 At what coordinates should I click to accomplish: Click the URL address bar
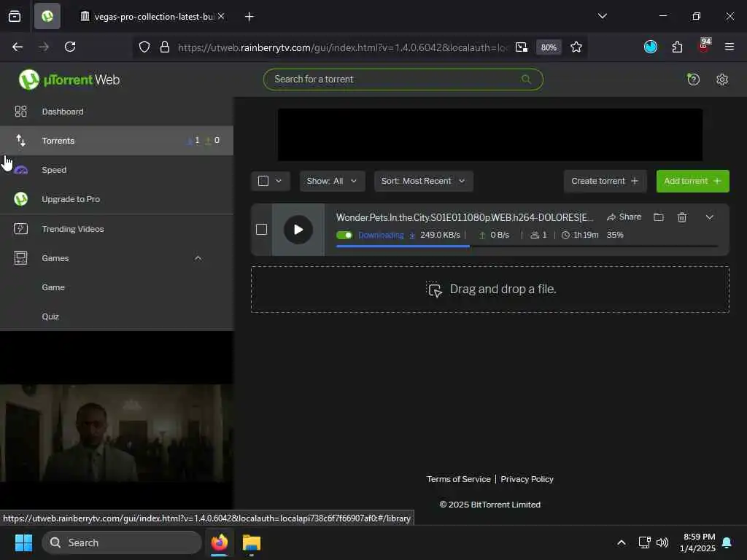tap(342, 47)
